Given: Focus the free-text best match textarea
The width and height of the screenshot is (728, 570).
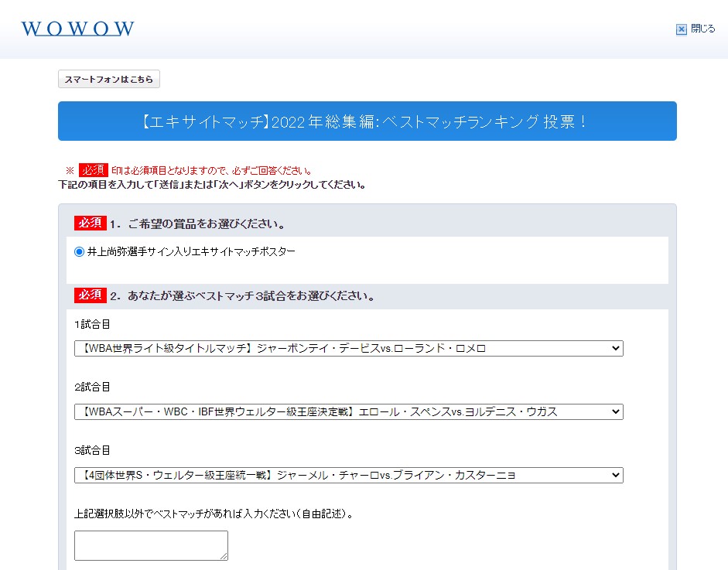Looking at the screenshot, I should [151, 544].
